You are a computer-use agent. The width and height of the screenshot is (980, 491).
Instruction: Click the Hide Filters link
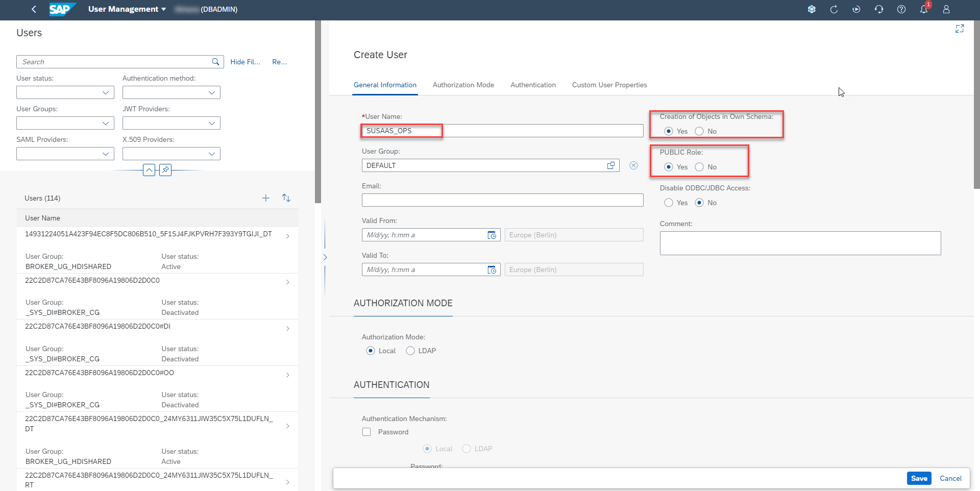(245, 62)
